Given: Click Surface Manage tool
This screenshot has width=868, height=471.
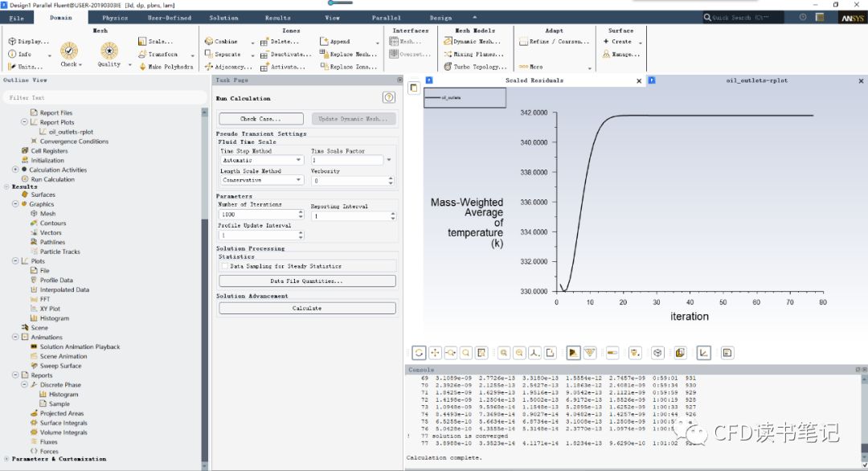Looking at the screenshot, I should tap(621, 54).
